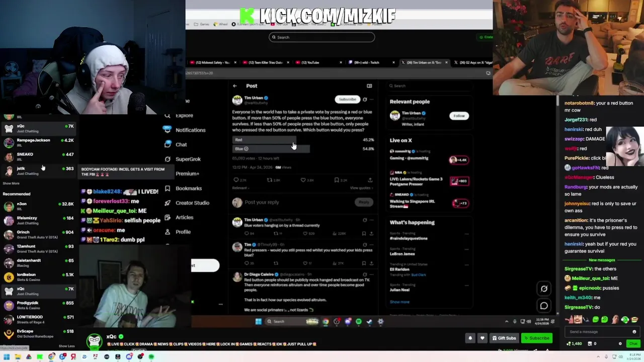644x362 pixels.
Task: Repost Tim Urban's poll post
Action: click(x=270, y=180)
